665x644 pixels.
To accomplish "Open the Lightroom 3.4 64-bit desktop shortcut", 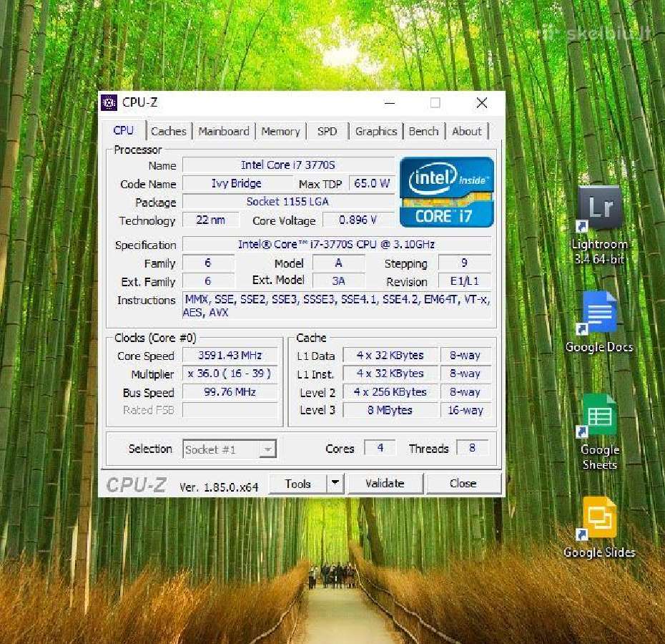I will pyautogui.click(x=600, y=225).
